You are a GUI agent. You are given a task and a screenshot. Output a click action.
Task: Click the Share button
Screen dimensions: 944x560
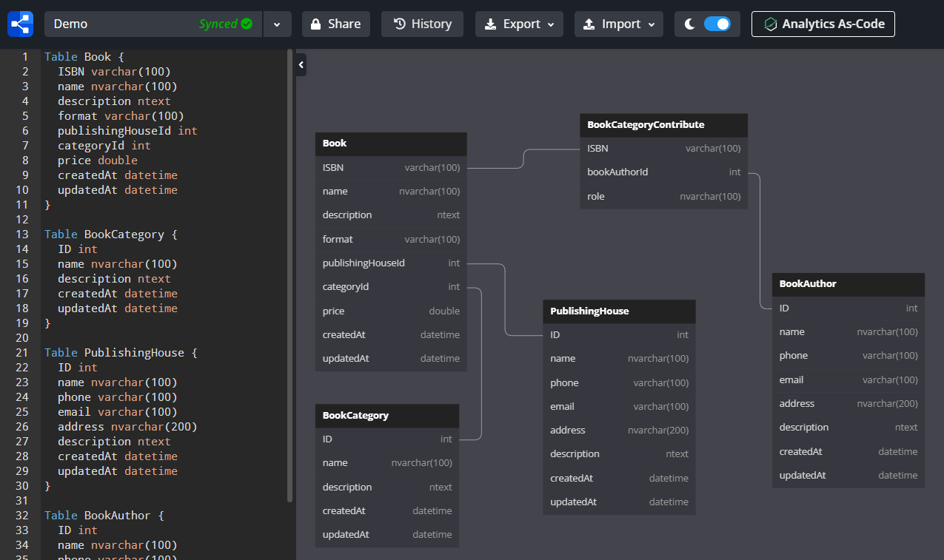pyautogui.click(x=335, y=24)
